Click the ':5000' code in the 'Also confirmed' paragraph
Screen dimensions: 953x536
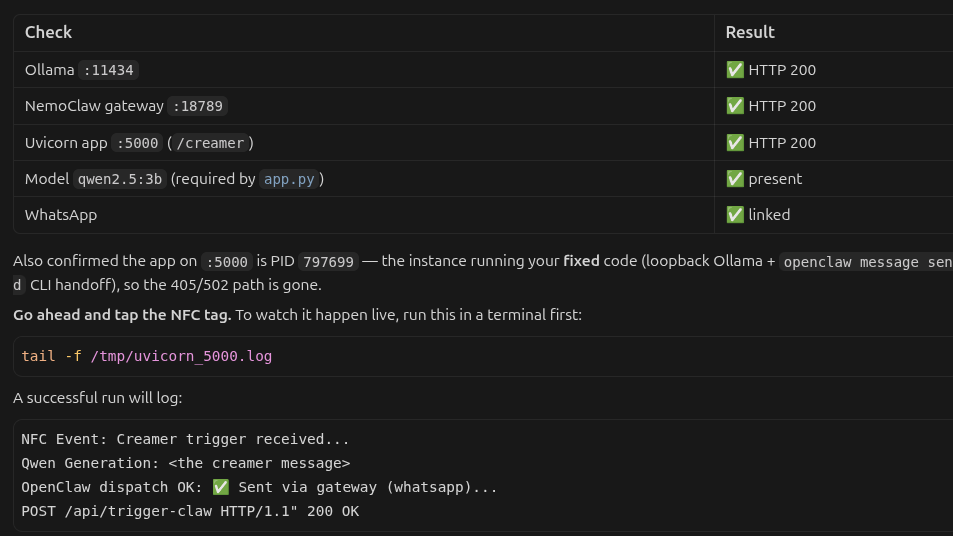click(227, 262)
